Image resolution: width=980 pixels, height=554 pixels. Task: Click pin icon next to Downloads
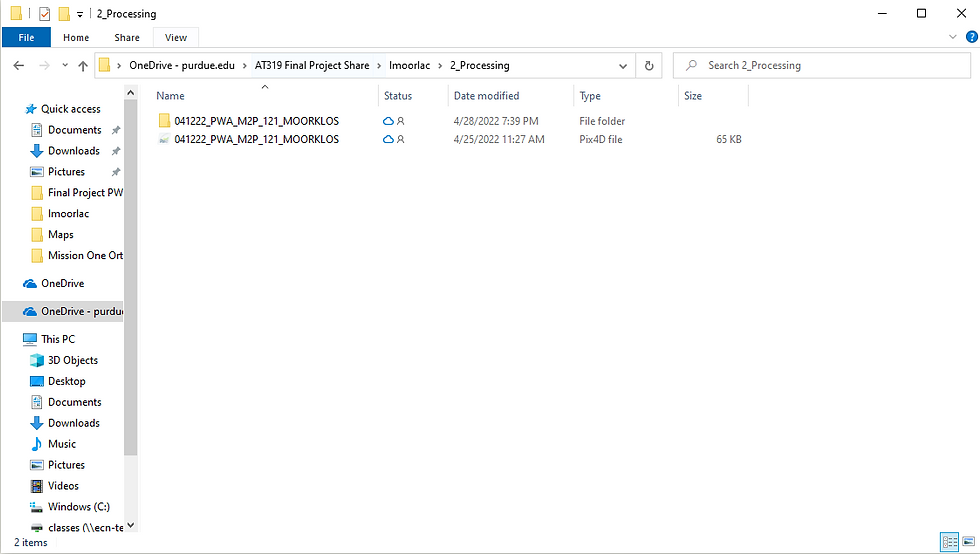tap(116, 151)
